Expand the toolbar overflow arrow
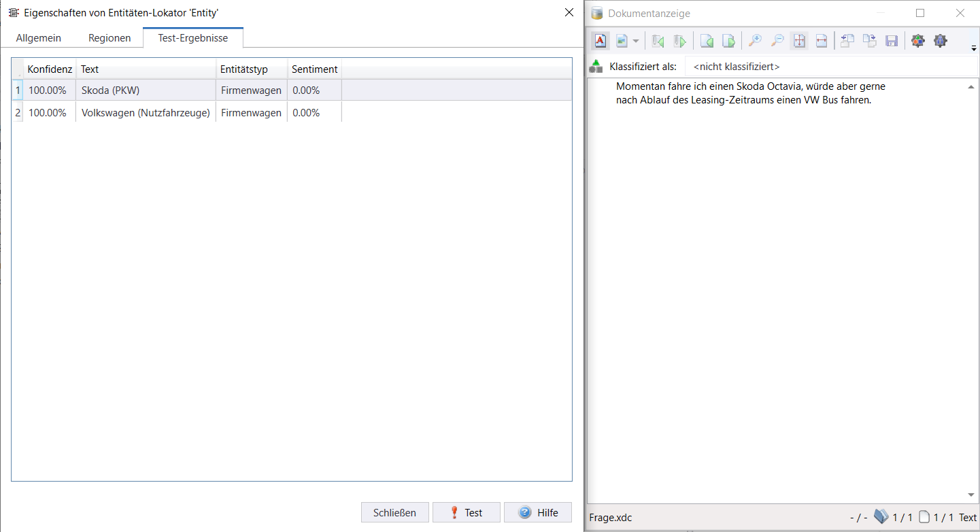Screen dimensions: 980x532 coord(974,48)
